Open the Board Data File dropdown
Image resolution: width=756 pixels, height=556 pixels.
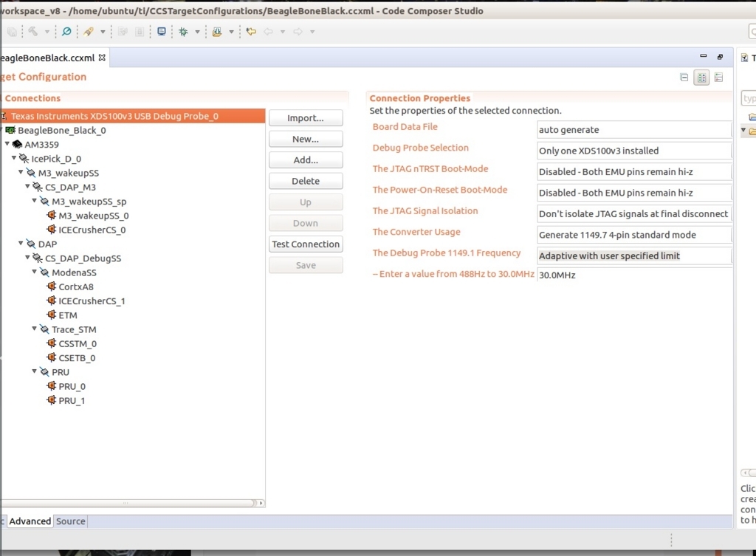634,130
